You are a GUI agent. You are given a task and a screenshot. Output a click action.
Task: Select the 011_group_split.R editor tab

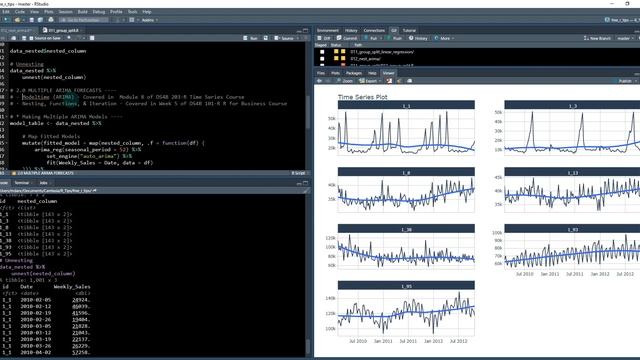point(60,30)
